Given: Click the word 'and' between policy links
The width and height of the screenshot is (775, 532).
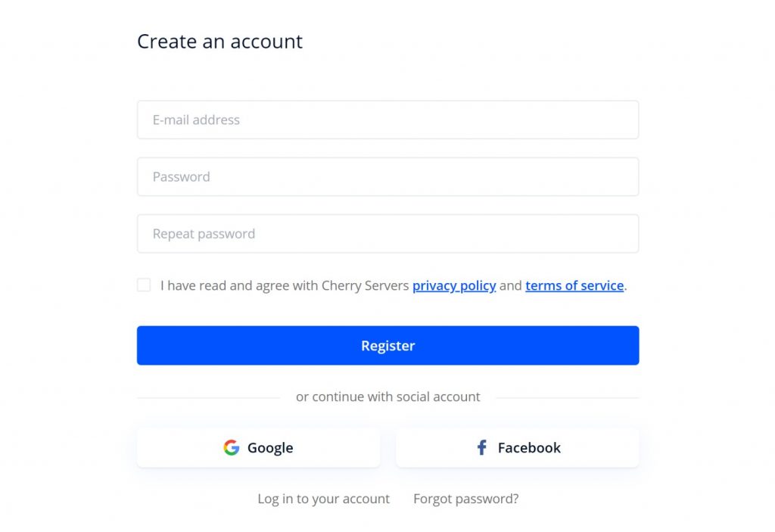Looking at the screenshot, I should [x=511, y=286].
